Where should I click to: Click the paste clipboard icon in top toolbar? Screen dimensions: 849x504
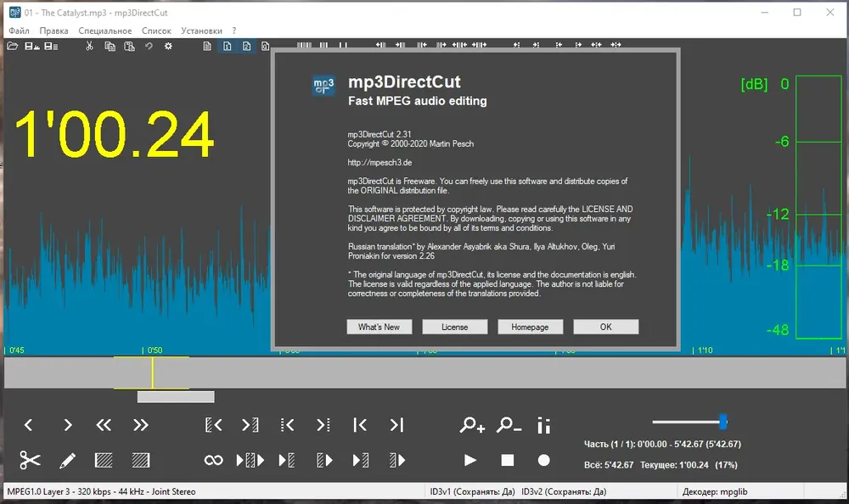(129, 47)
